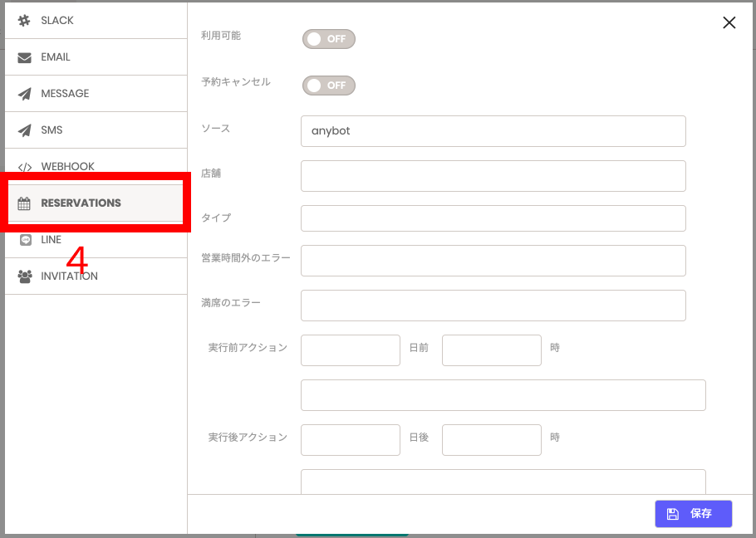756x538 pixels.
Task: Focus the 店舗 input field
Action: pos(493,176)
